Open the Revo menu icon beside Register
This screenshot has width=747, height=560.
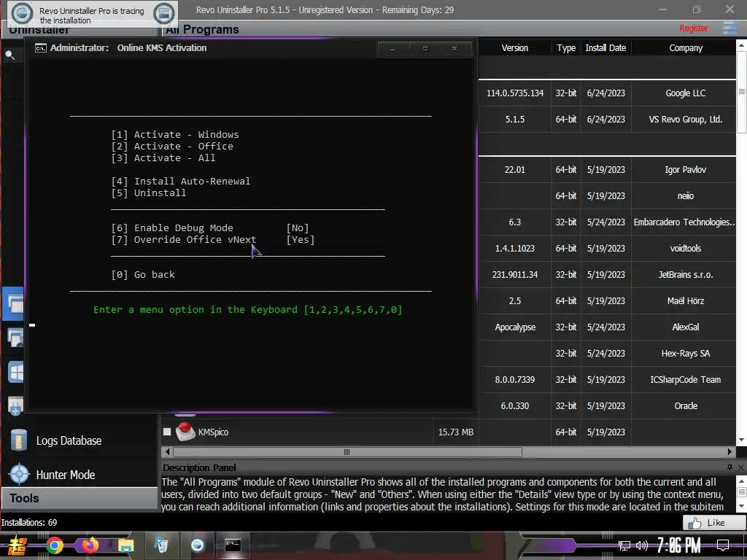pos(729,28)
